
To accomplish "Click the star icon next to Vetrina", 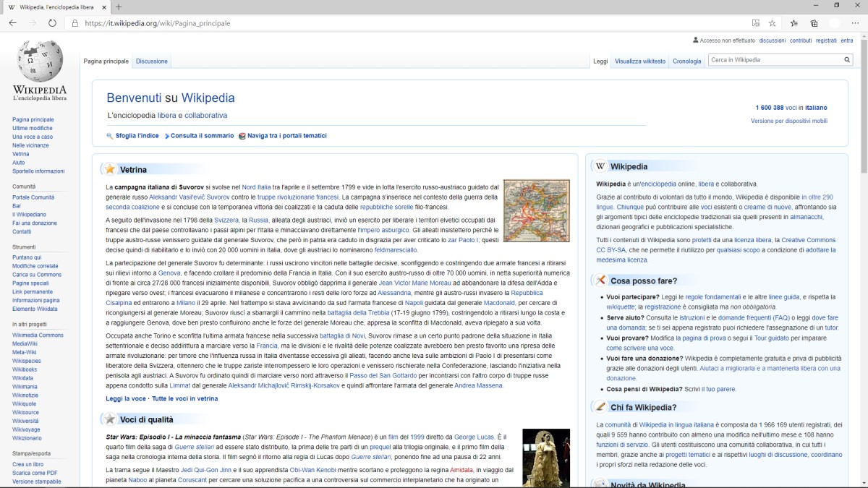I will (x=109, y=169).
